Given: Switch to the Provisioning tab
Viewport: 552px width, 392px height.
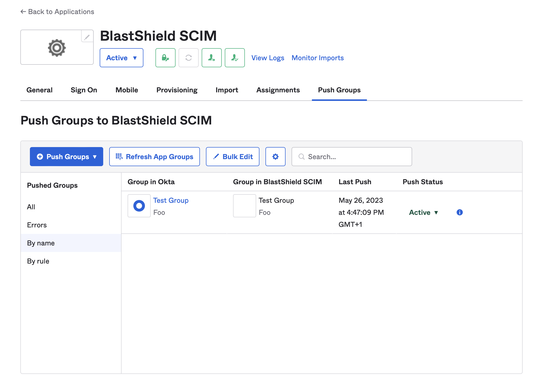Looking at the screenshot, I should [x=177, y=90].
